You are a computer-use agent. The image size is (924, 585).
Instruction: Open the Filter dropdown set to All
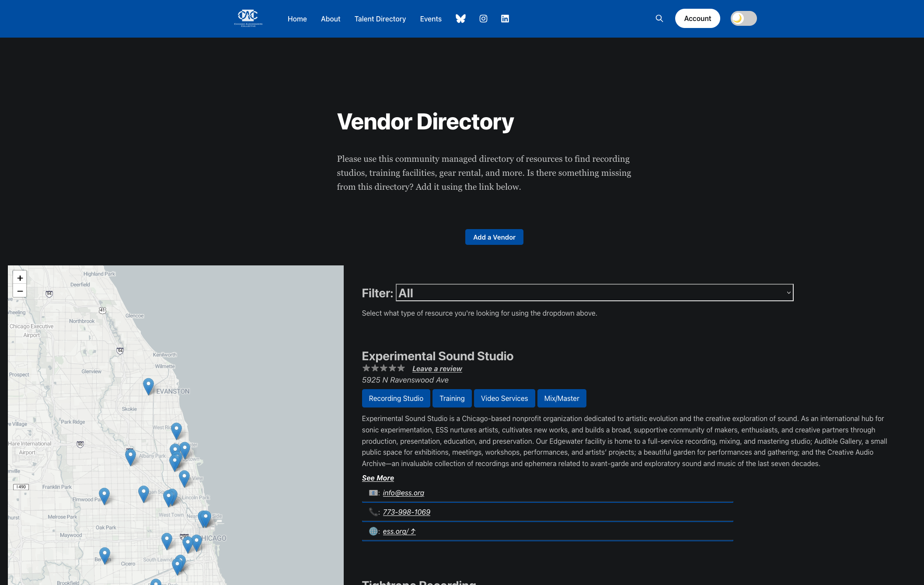[x=594, y=292]
